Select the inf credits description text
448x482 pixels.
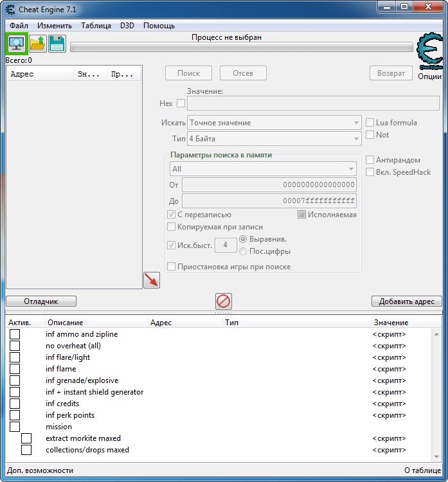tap(62, 404)
